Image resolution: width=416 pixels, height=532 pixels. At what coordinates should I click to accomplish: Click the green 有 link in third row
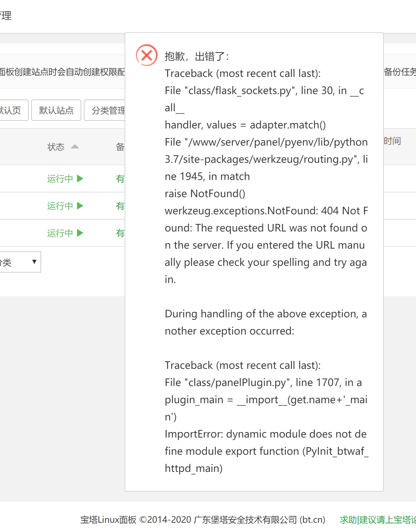(x=120, y=233)
